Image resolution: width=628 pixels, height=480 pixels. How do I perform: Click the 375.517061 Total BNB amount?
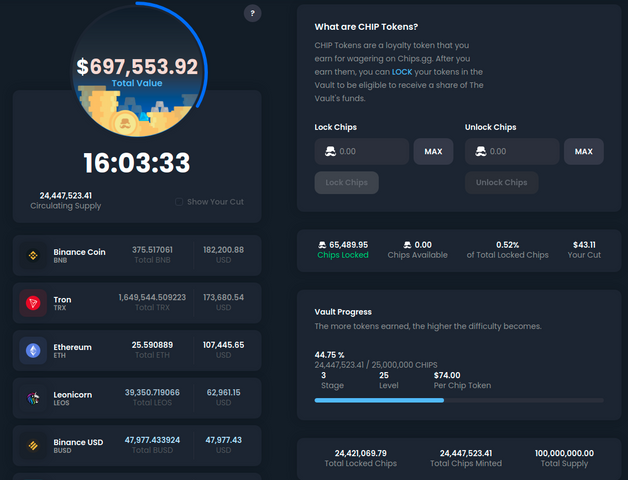[x=152, y=250]
